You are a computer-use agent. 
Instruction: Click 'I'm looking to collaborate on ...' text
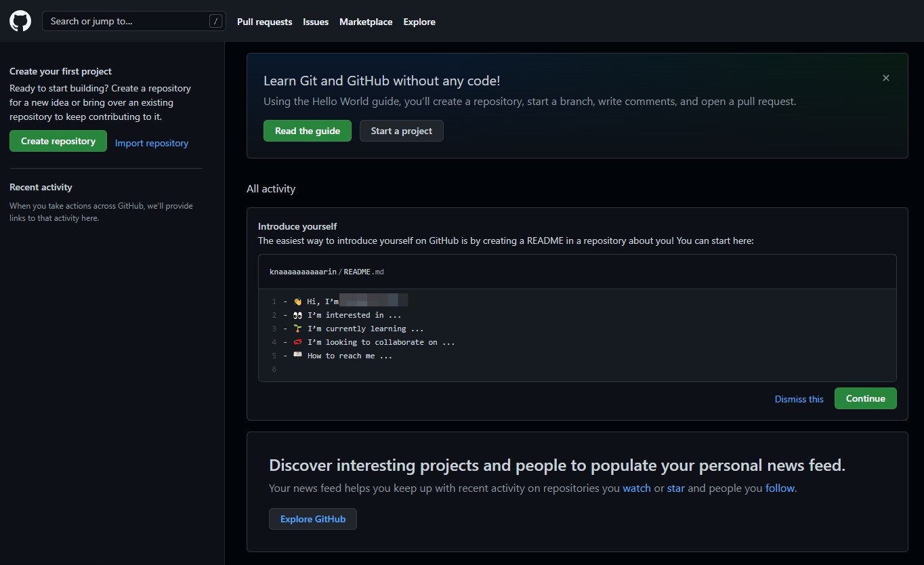tap(381, 342)
